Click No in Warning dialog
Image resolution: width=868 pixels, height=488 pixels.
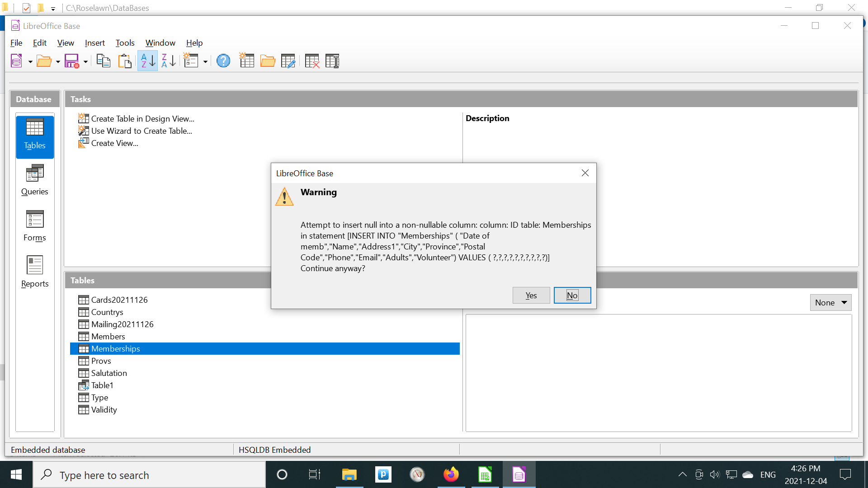tap(572, 296)
